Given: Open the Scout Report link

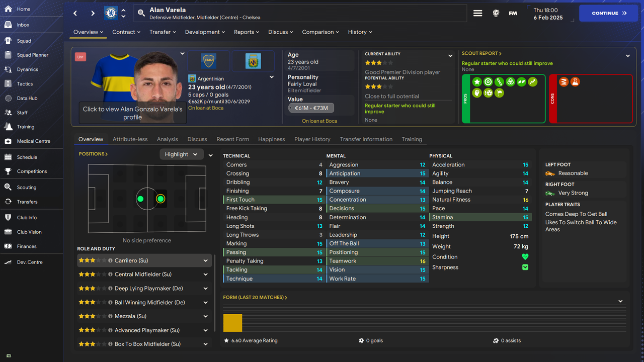Looking at the screenshot, I should [481, 53].
